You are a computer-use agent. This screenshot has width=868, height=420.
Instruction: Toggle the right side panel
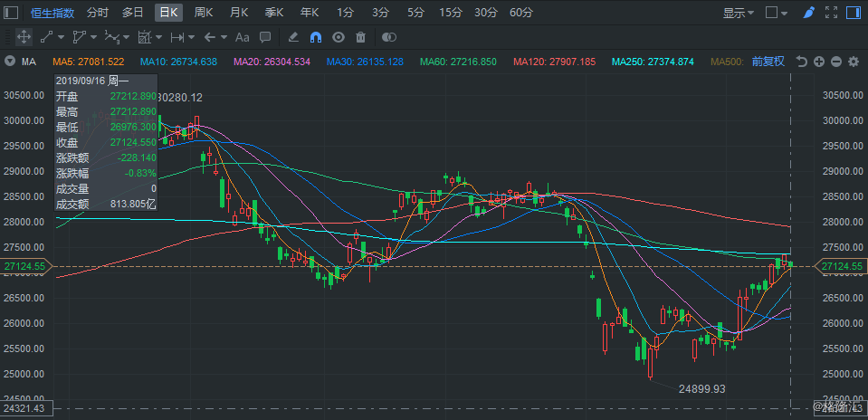[853, 12]
